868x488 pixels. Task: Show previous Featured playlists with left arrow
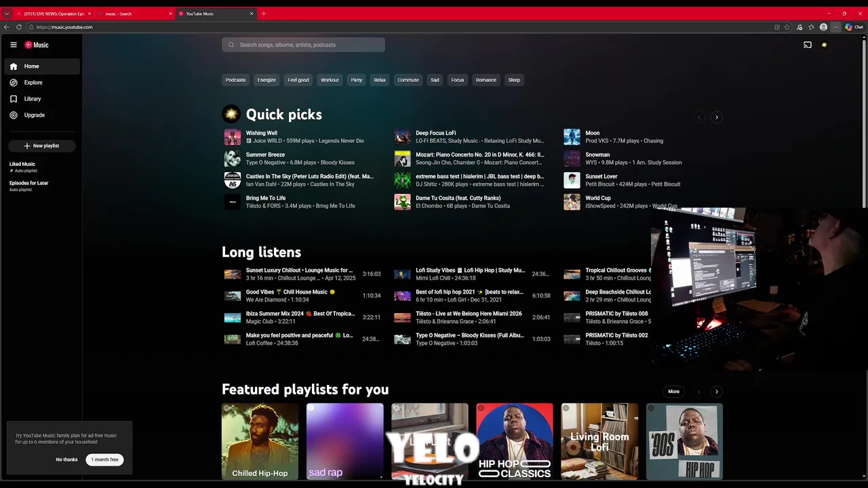tap(699, 391)
